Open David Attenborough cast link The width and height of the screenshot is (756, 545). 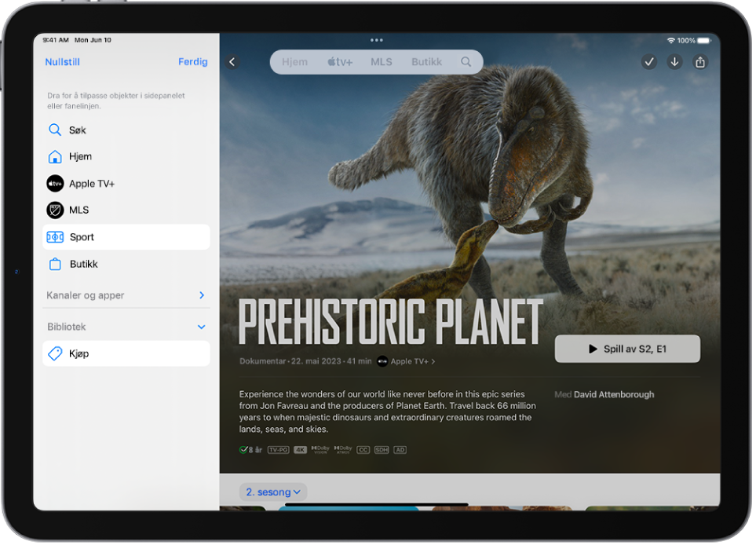pyautogui.click(x=614, y=395)
